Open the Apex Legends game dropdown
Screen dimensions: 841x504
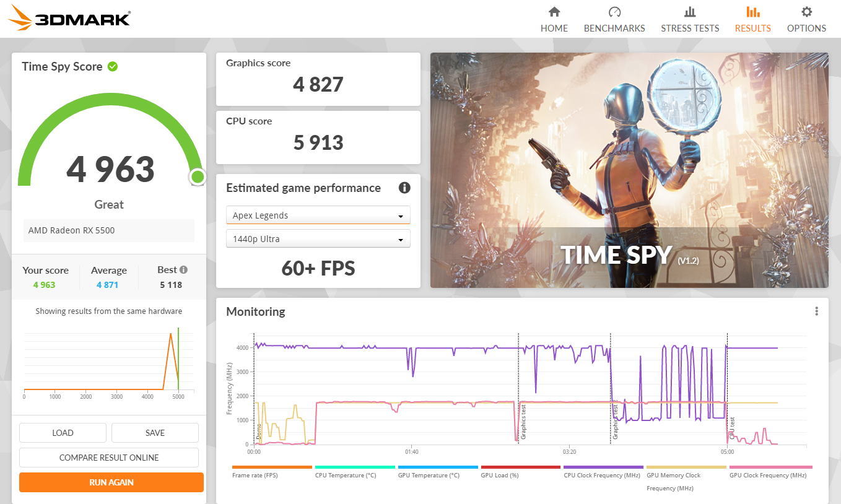(318, 215)
